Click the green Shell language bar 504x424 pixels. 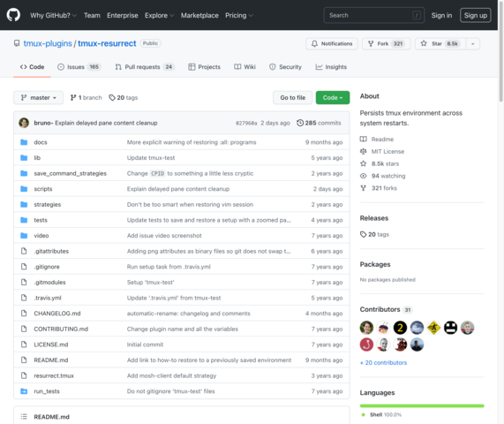(x=422, y=406)
